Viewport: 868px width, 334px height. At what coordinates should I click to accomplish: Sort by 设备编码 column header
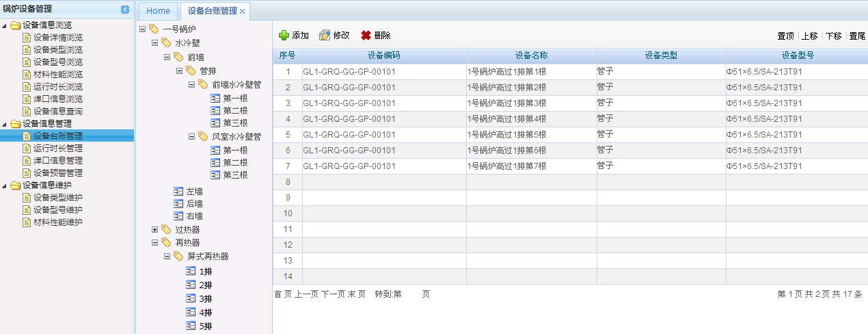coord(383,55)
